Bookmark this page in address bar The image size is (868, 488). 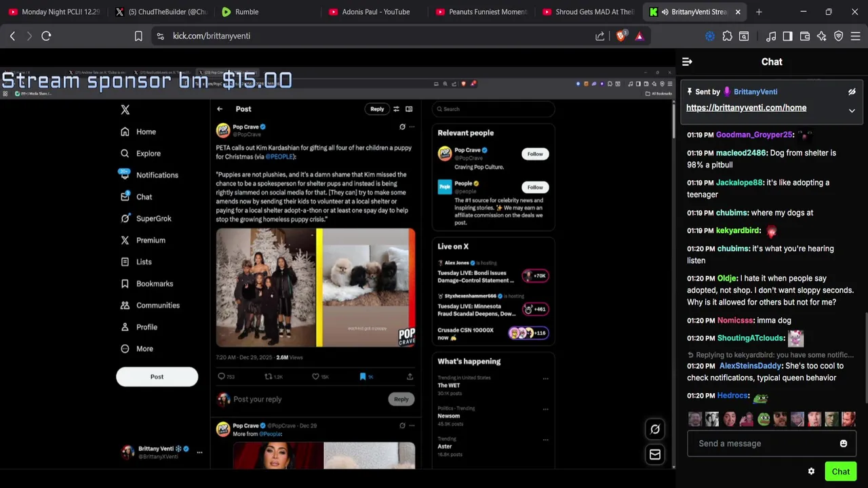click(x=138, y=36)
